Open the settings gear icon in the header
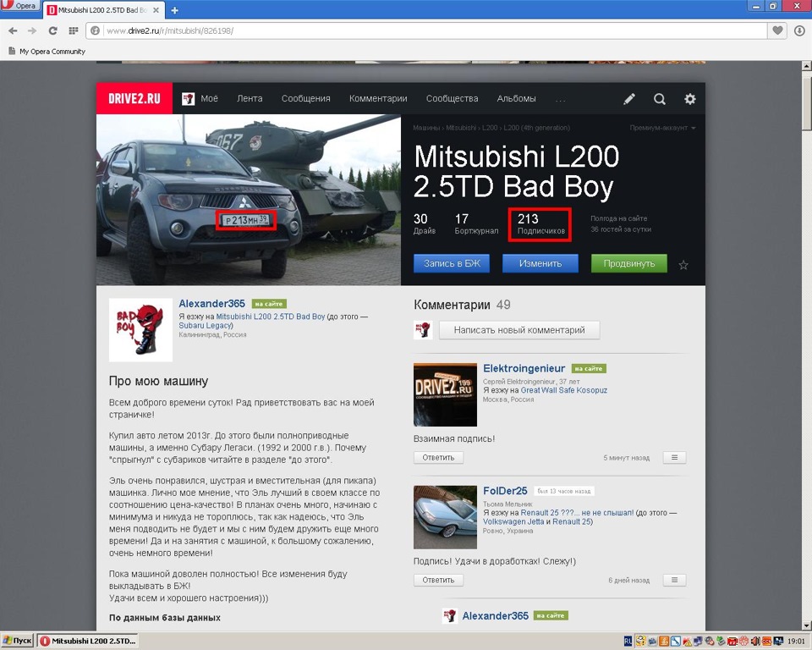812x650 pixels. (690, 99)
